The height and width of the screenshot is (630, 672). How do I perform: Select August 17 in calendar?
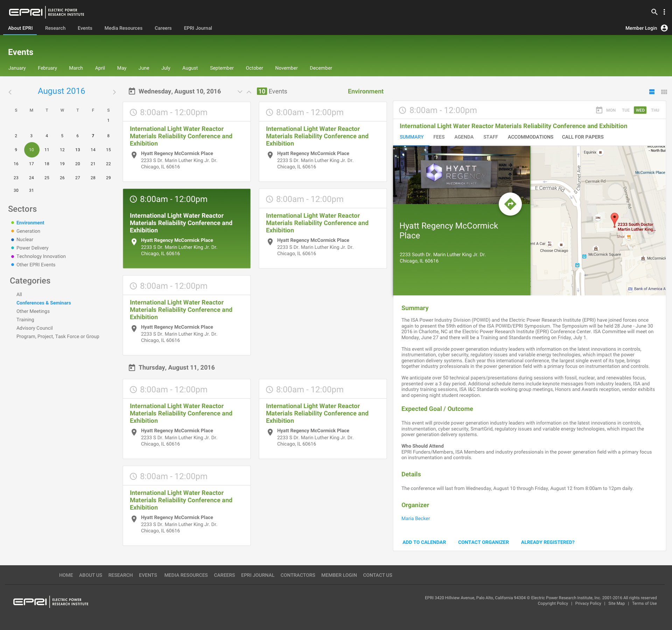point(31,164)
